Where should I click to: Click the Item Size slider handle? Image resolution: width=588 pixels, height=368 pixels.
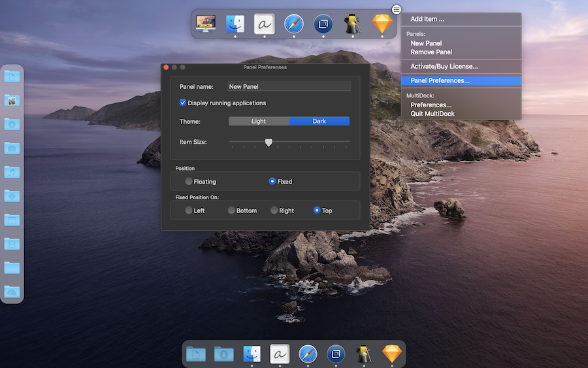[269, 142]
